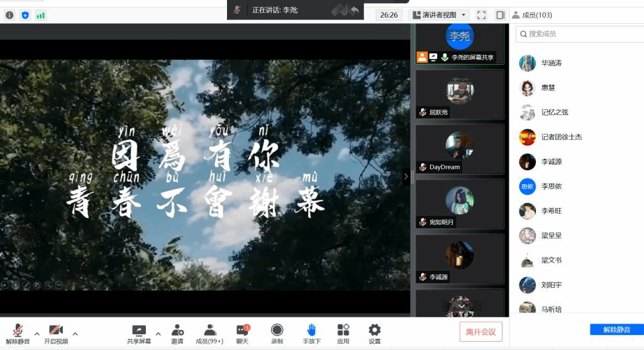644x350 pixels.
Task: Click 共享屏幕 share screen
Action: pyautogui.click(x=138, y=333)
